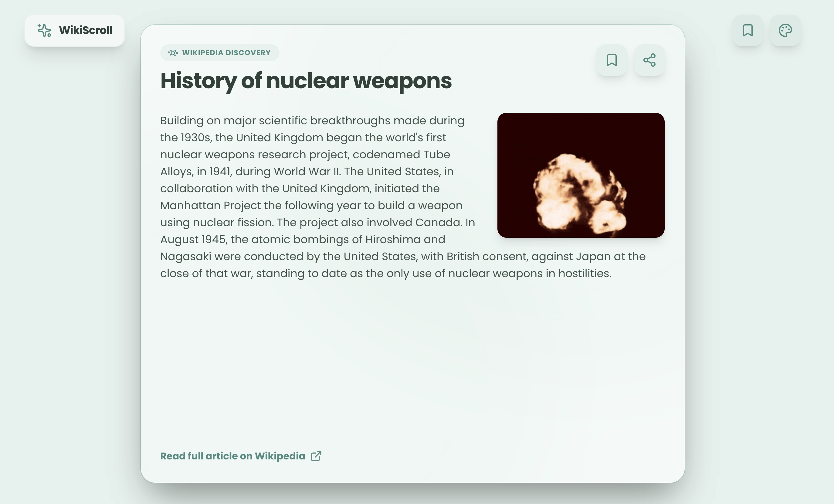Click the Wikipedia Discovery label text
The width and height of the screenshot is (834, 504).
(226, 53)
